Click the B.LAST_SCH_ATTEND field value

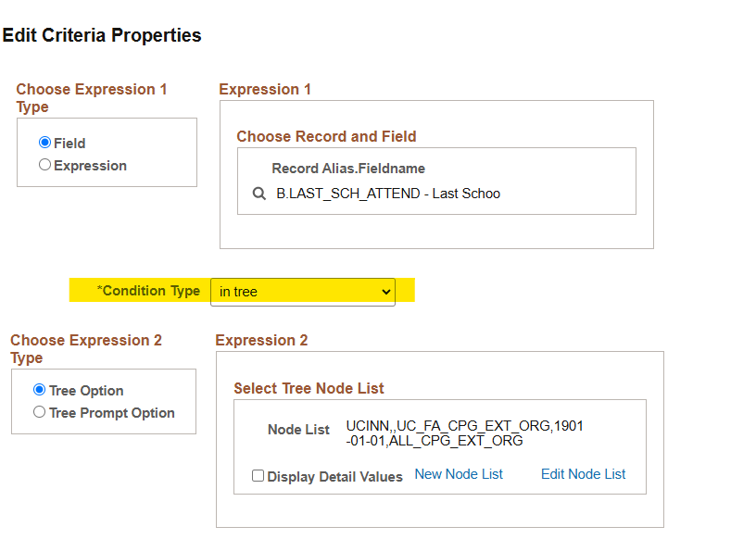pos(387,194)
